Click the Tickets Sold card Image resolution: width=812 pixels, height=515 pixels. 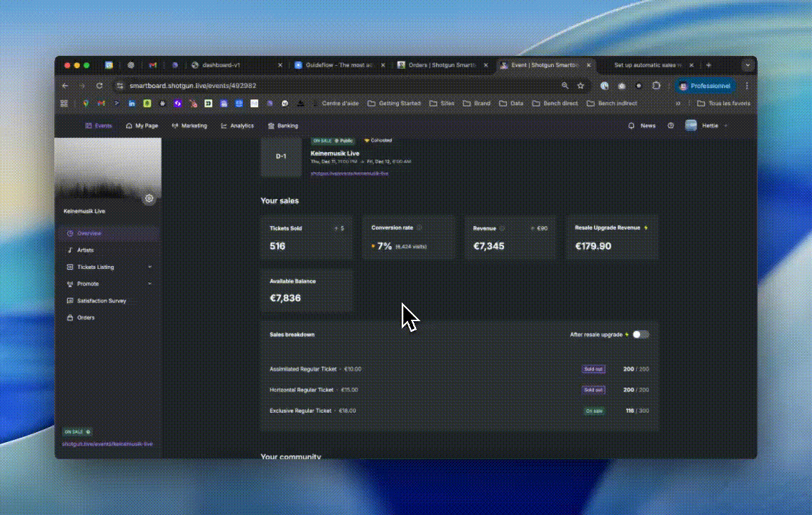coord(307,237)
